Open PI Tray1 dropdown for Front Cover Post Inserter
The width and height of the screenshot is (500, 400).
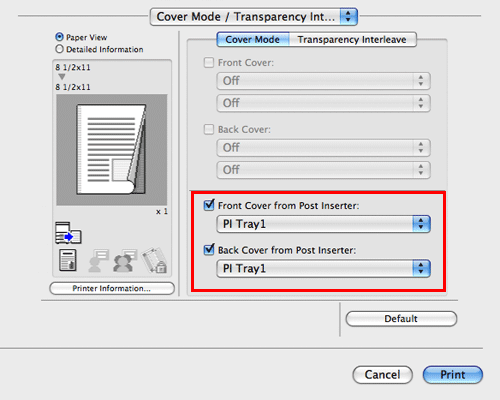(x=323, y=224)
